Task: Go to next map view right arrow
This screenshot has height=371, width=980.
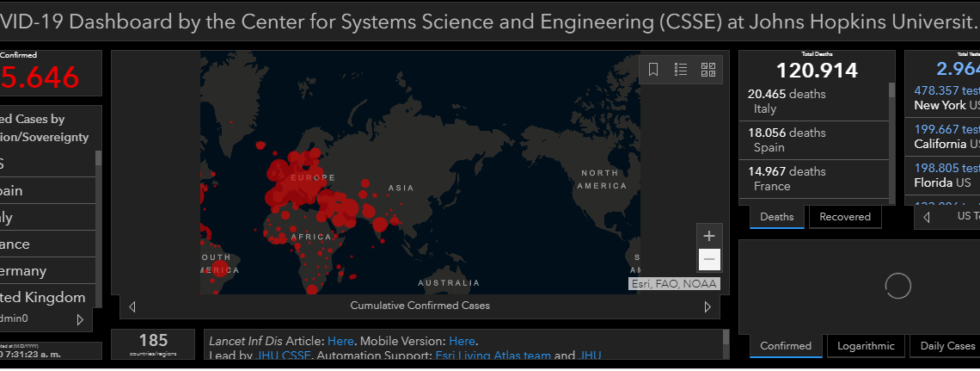Action: (x=707, y=306)
